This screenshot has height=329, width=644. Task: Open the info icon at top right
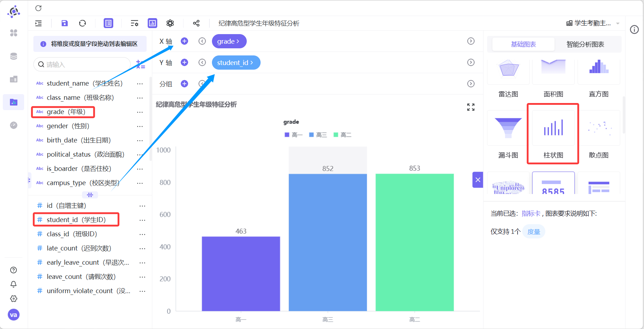pyautogui.click(x=634, y=29)
